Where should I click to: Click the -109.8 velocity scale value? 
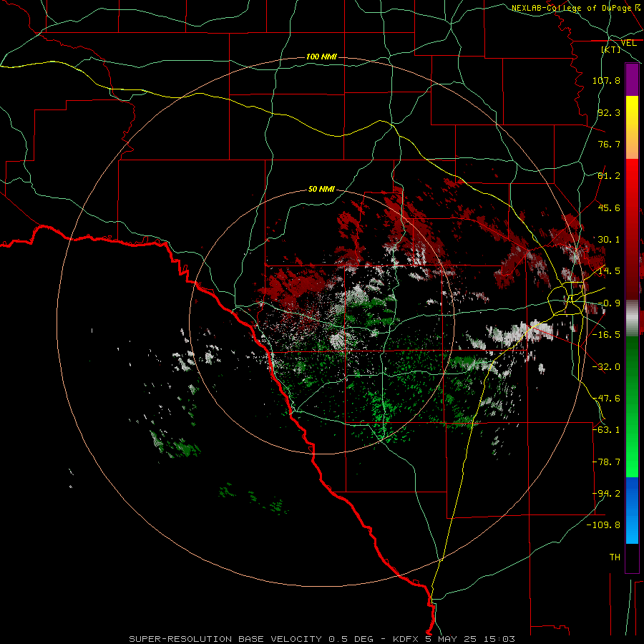(603, 525)
